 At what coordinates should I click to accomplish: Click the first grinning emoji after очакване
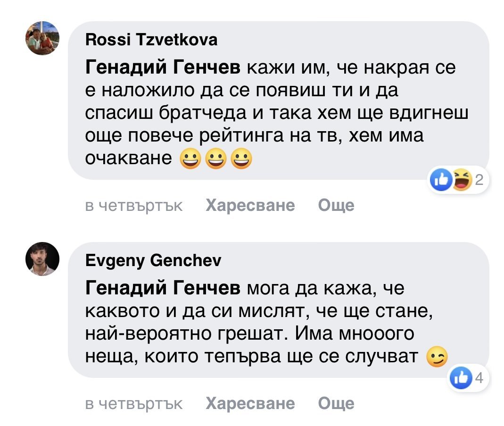click(189, 159)
